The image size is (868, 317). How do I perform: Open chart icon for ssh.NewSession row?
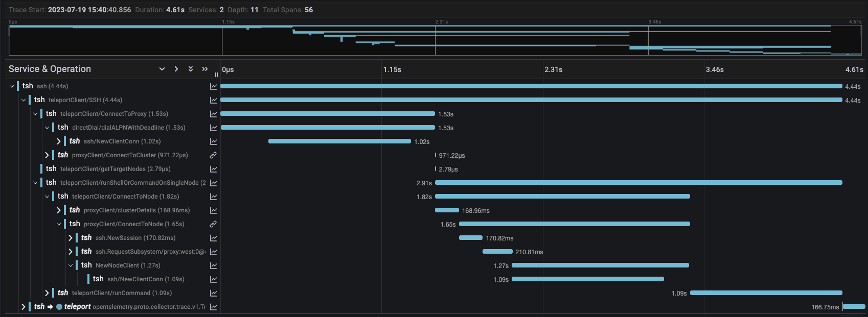pyautogui.click(x=214, y=238)
